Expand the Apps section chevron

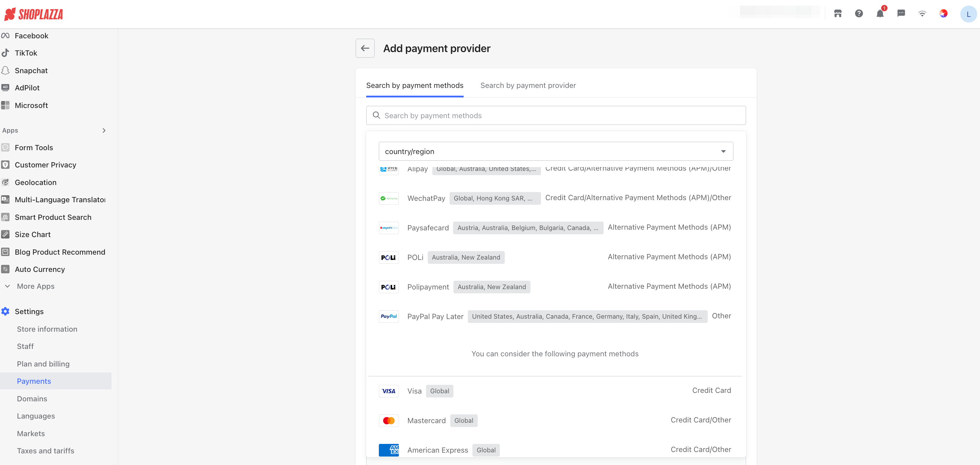[x=104, y=130]
